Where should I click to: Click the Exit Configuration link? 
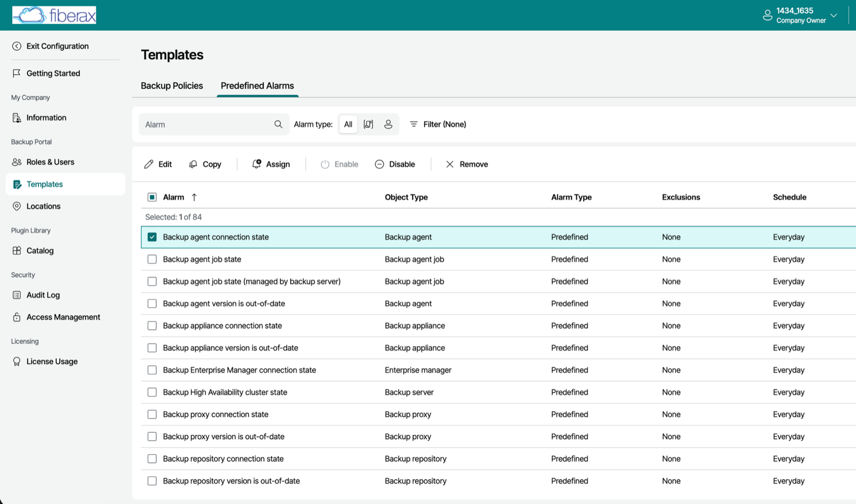point(57,46)
